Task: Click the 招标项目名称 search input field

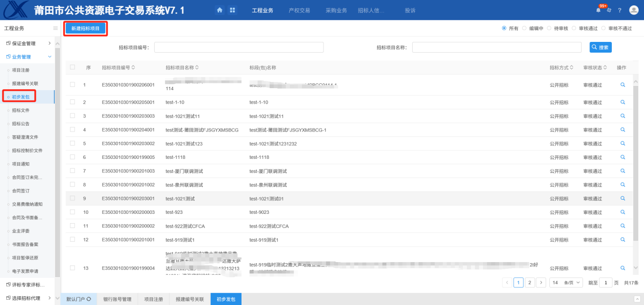Action: [497, 47]
